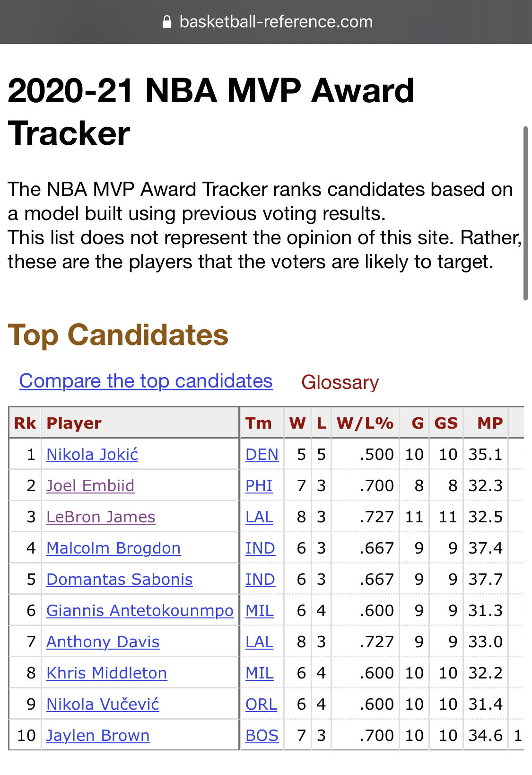Open the BOS team link

(262, 735)
